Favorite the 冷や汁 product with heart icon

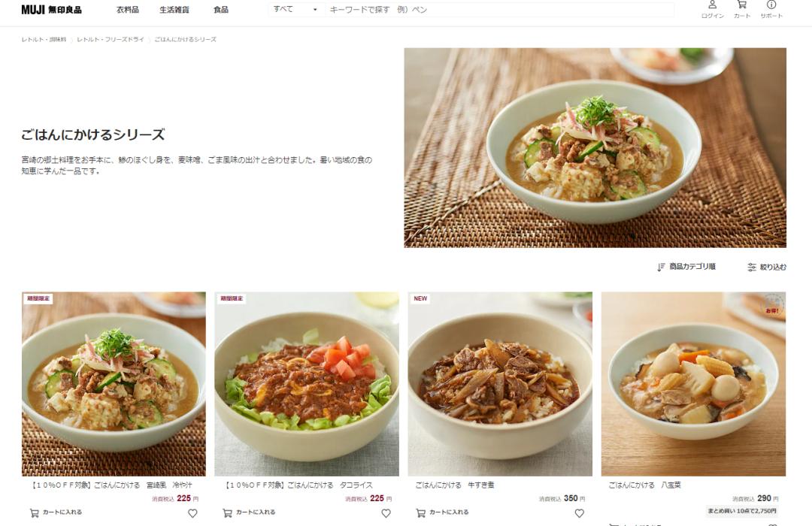192,513
